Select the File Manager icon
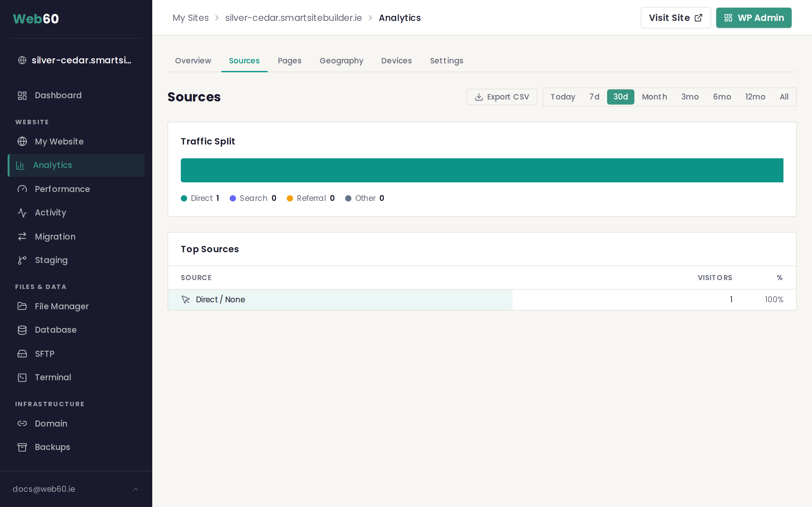 [x=22, y=306]
